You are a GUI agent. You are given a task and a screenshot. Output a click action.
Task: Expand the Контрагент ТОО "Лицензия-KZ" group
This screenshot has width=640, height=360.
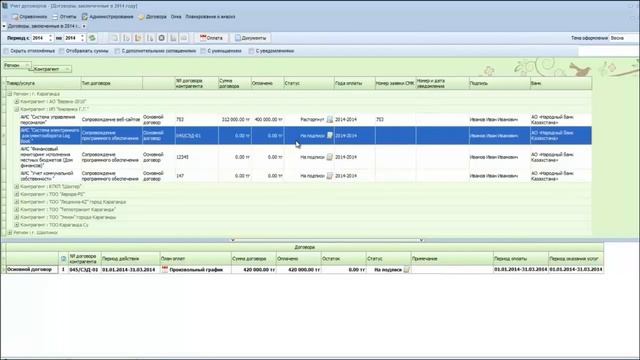(17, 202)
